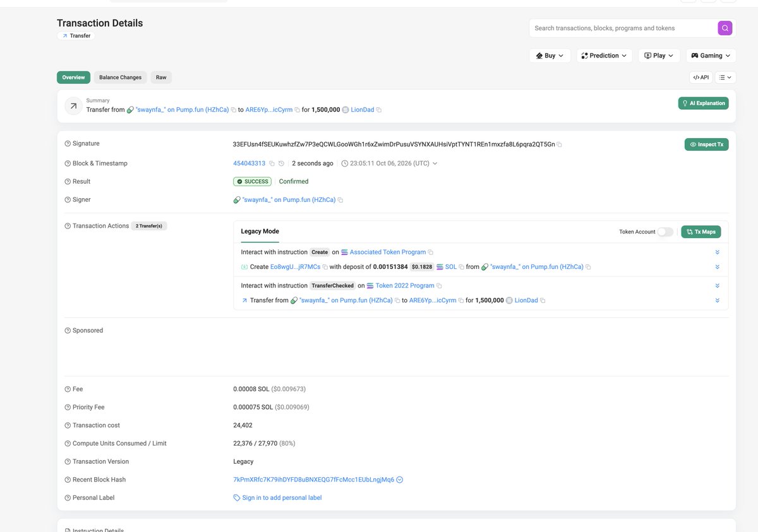Copy block number 454043313
The image size is (758, 532).
(272, 163)
